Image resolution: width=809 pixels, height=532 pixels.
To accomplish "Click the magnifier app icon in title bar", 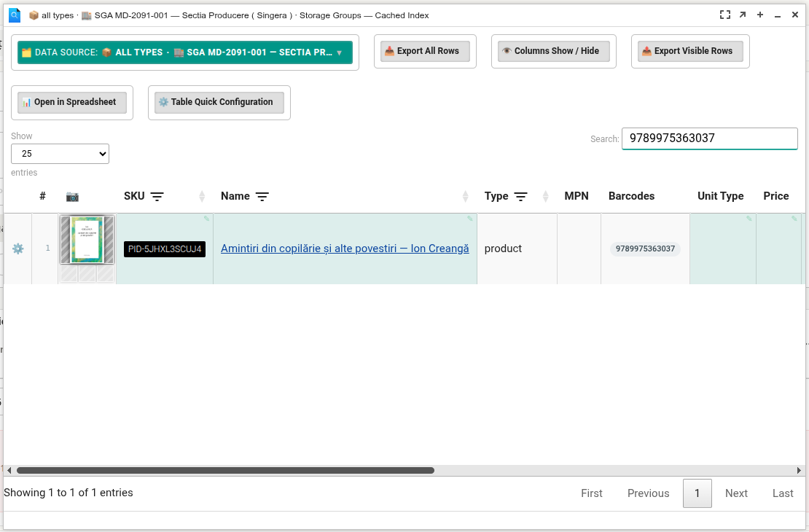I will click(x=15, y=15).
